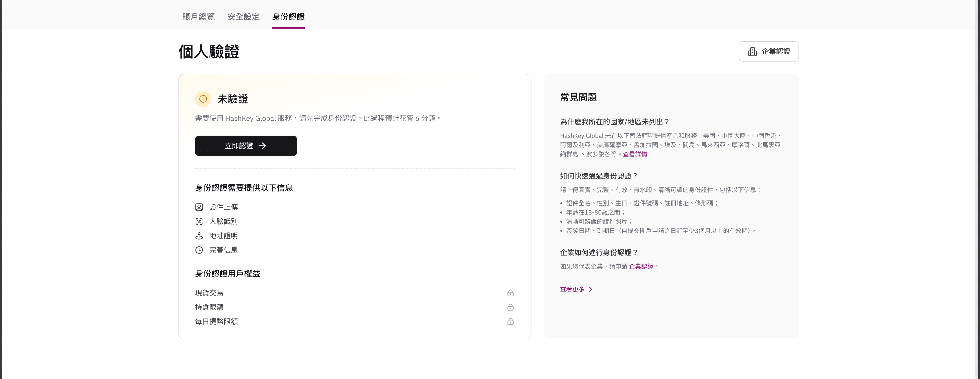The height and width of the screenshot is (379, 980).
Task: Click the document upload (證件上傳) icon
Action: (x=199, y=207)
